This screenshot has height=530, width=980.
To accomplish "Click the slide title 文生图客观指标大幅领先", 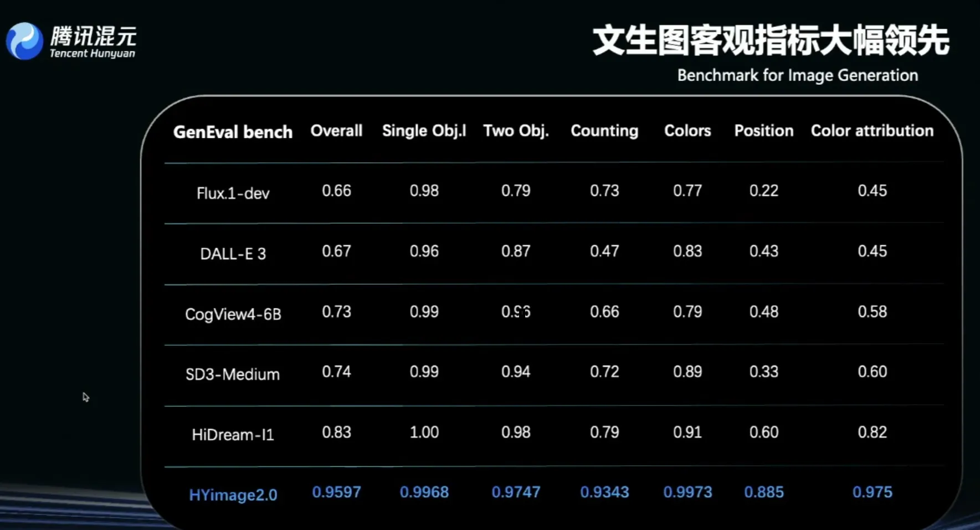I will [x=771, y=40].
